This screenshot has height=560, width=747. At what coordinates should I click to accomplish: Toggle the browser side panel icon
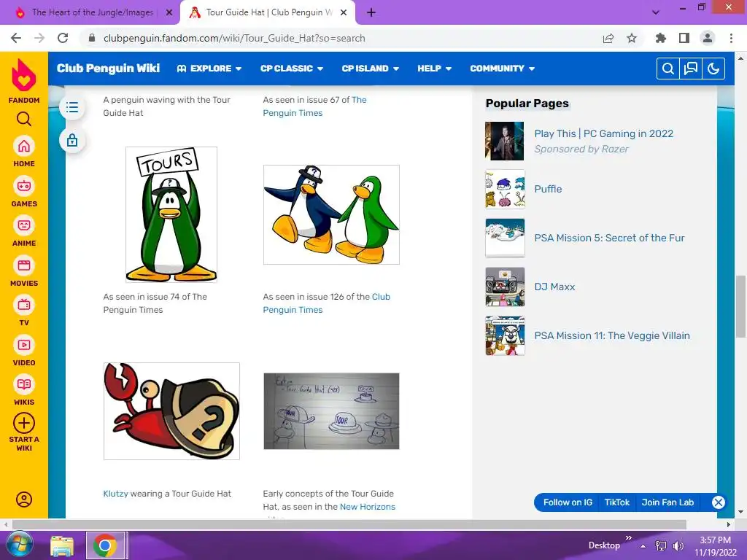click(x=684, y=38)
